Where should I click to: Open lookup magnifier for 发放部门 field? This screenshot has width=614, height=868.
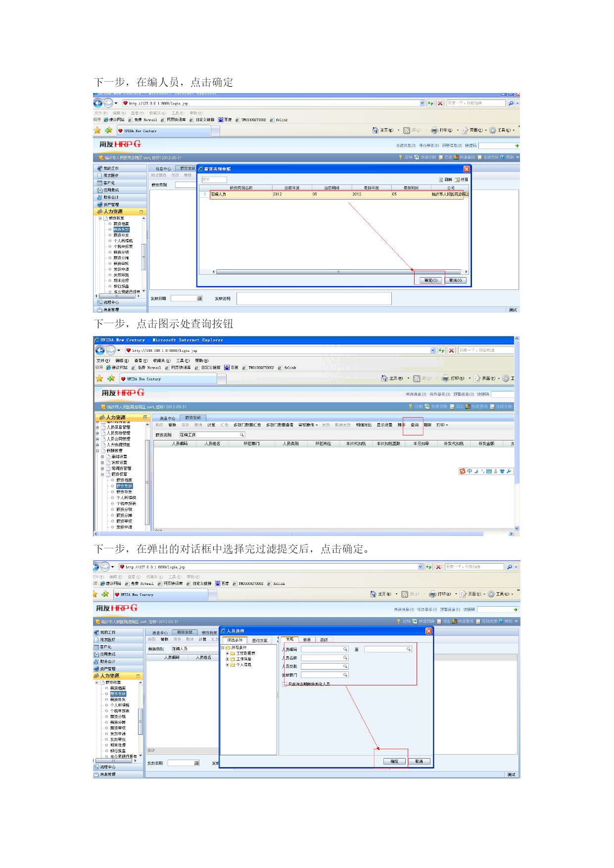tap(345, 675)
